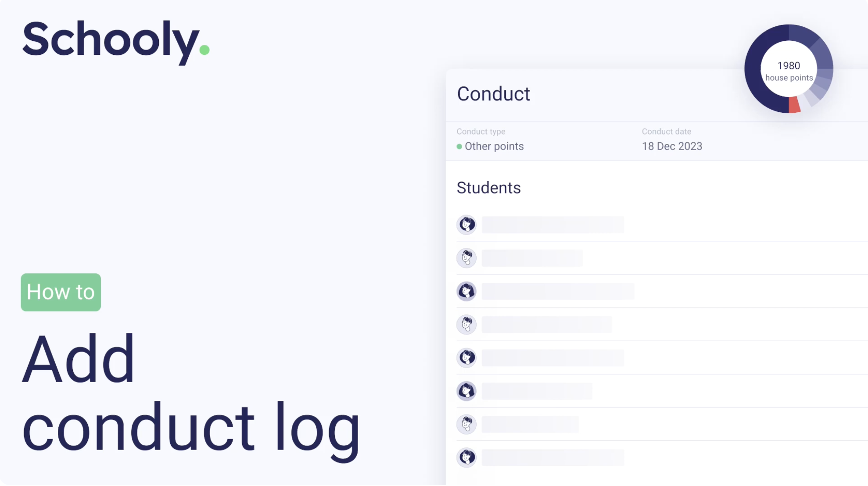Image resolution: width=868 pixels, height=486 pixels.
Task: Click the fourth student avatar
Action: [x=466, y=325]
